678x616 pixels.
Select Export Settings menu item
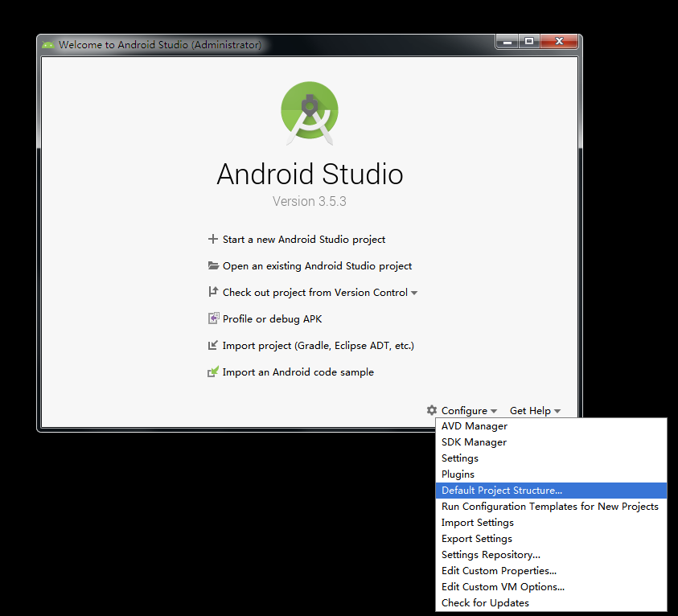tap(551, 539)
